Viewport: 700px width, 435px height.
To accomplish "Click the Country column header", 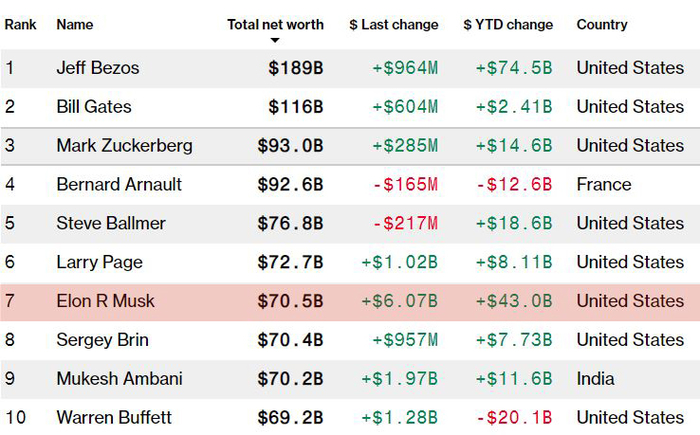I will click(602, 24).
